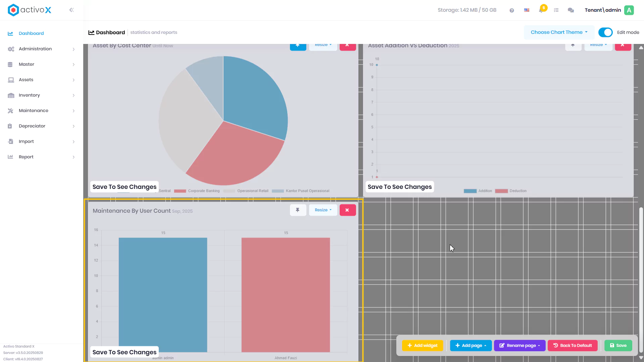Open the task list icon in header
Viewport: 644px width, 362px height.
556,10
